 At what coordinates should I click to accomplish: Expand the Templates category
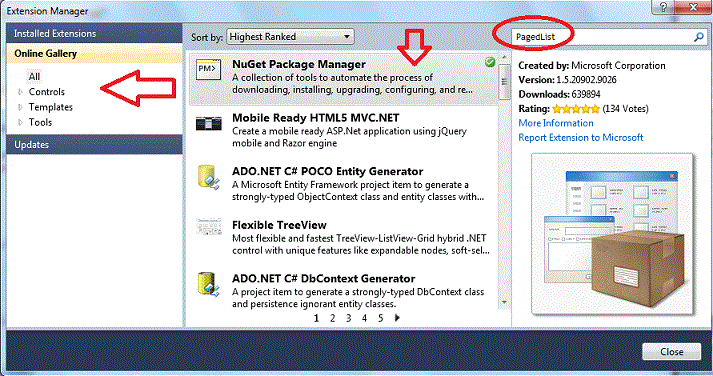20,107
